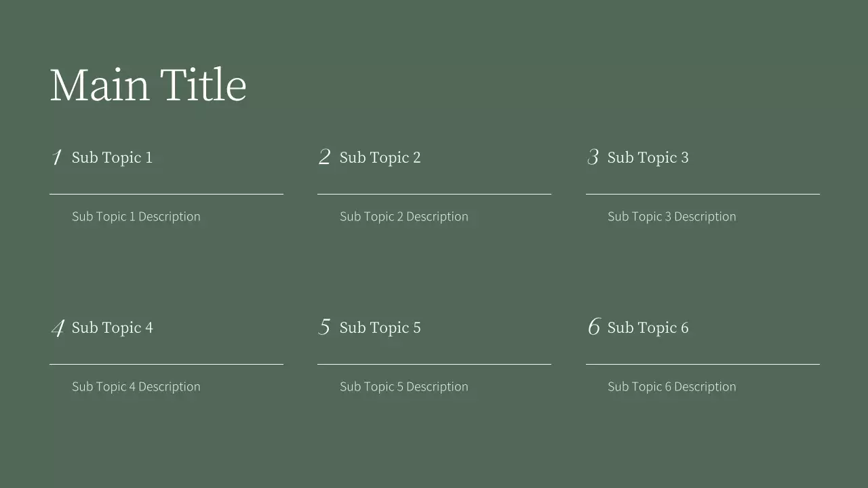Screen dimensions: 868x488
Task: Select the italic number 3 numeral
Action: coord(593,158)
